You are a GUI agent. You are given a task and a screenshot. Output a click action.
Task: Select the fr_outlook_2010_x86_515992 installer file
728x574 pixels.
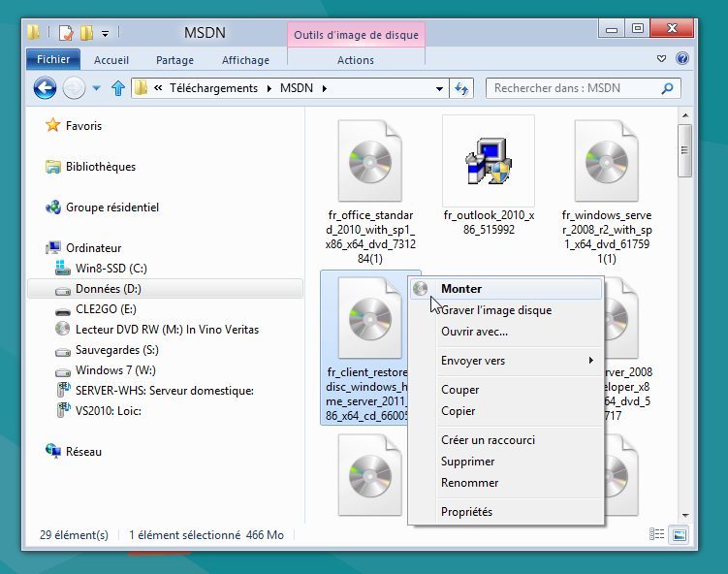pos(489,176)
